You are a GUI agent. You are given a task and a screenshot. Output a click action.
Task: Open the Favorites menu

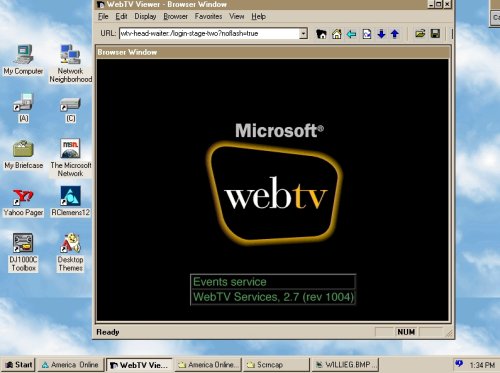click(x=208, y=16)
